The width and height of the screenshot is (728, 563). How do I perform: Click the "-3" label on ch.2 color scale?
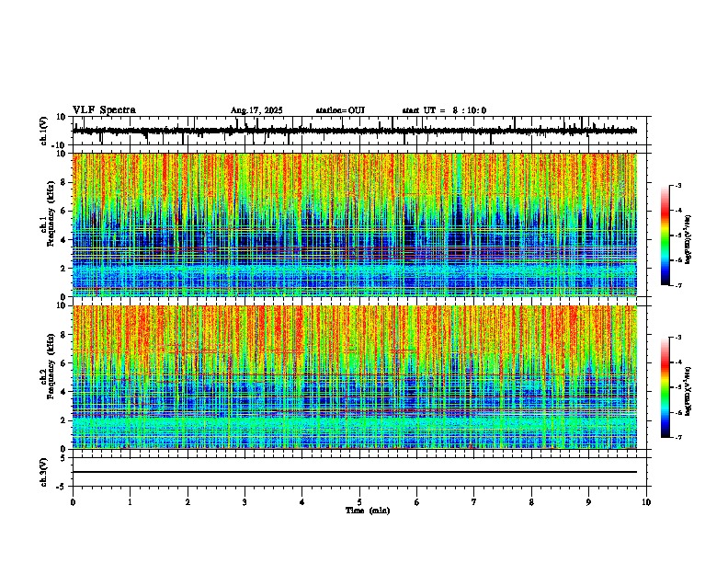tap(678, 338)
